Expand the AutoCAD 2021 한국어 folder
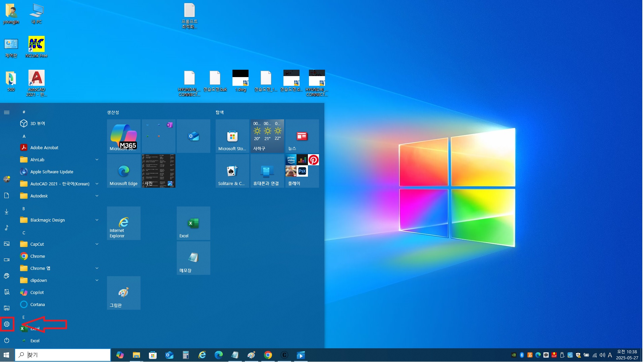Image resolution: width=644 pixels, height=362 pixels. [97, 184]
